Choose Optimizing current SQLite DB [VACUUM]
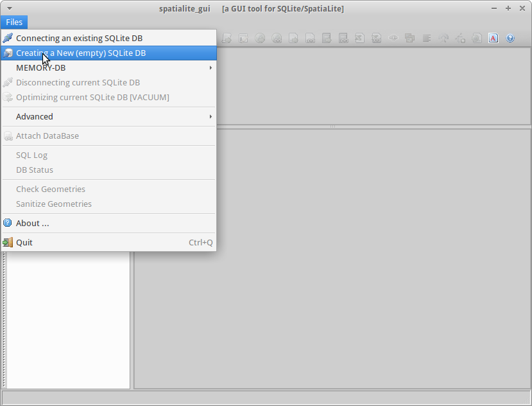Viewport: 532px width, 406px height. pos(108,97)
